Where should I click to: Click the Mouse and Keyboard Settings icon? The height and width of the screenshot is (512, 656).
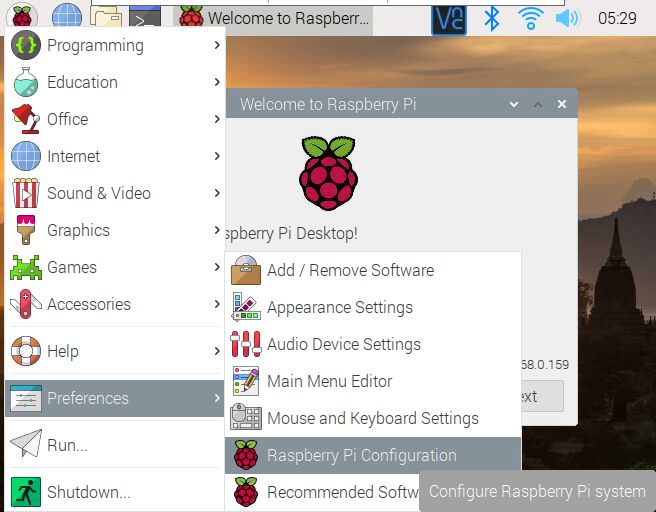coord(246,417)
